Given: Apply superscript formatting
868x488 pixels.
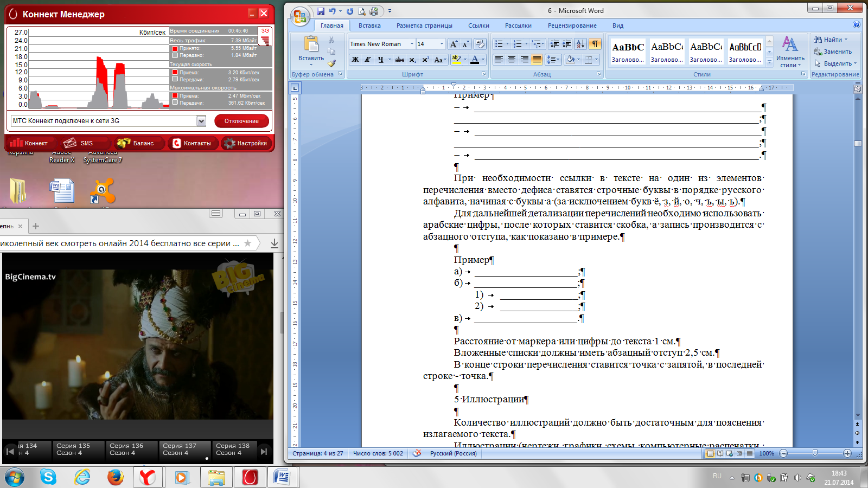Looking at the screenshot, I should (425, 60).
